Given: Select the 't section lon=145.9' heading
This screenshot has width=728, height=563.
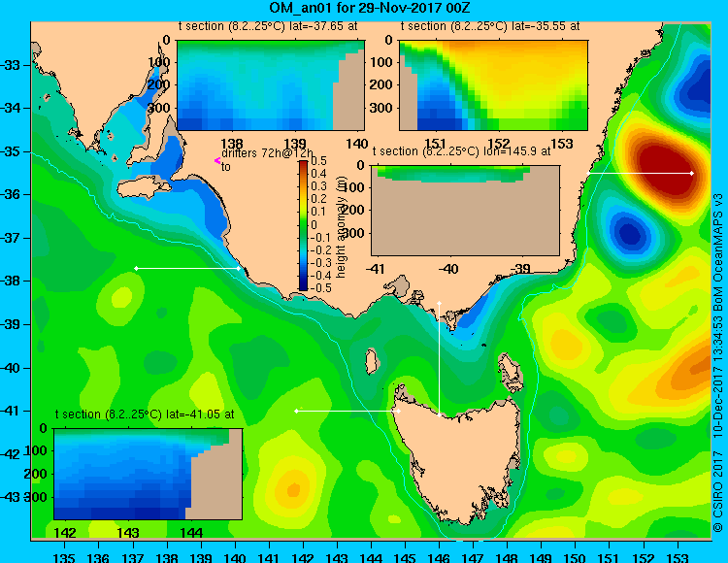Looking at the screenshot, I should pos(461,151).
